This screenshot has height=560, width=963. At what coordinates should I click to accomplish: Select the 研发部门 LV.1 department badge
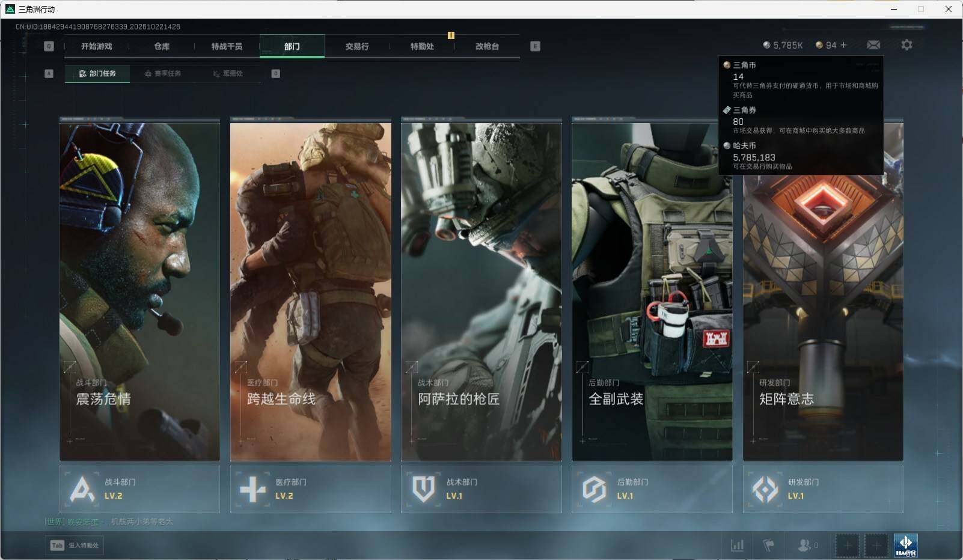[x=823, y=489]
